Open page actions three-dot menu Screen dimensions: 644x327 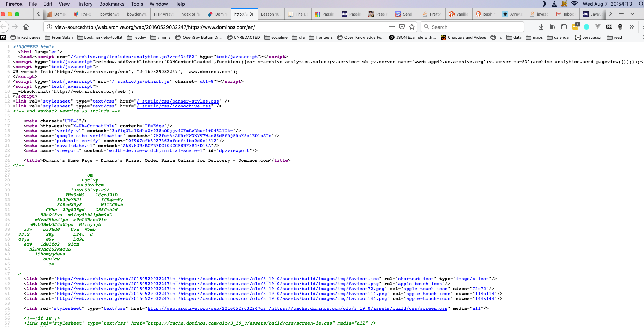[392, 27]
